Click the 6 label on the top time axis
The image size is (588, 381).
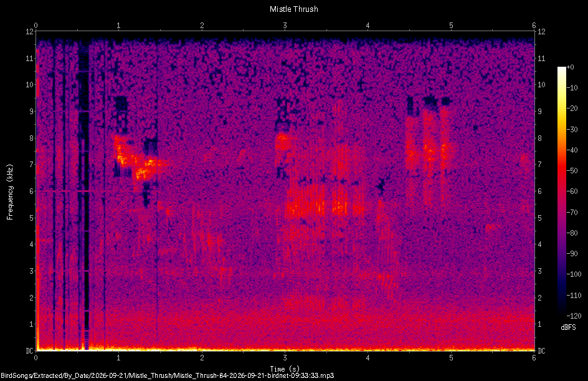(x=534, y=25)
